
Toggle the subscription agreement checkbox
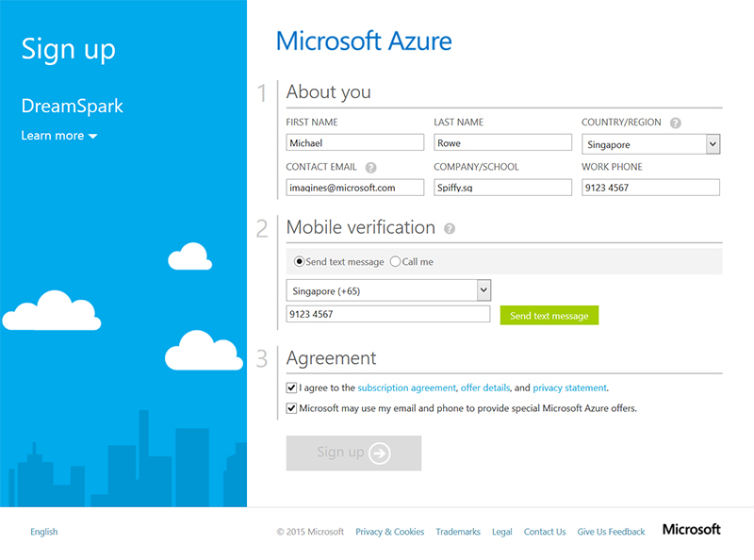pyautogui.click(x=291, y=387)
